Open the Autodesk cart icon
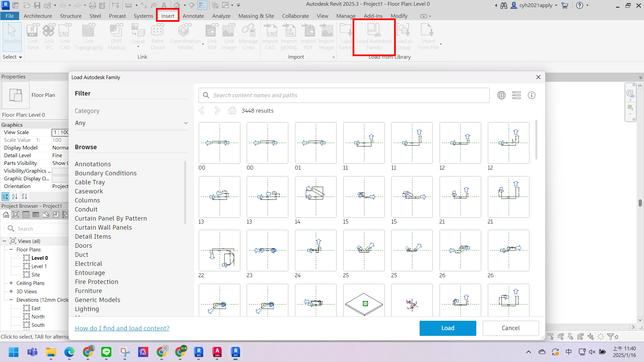This screenshot has height=362, width=644. pyautogui.click(x=565, y=5)
